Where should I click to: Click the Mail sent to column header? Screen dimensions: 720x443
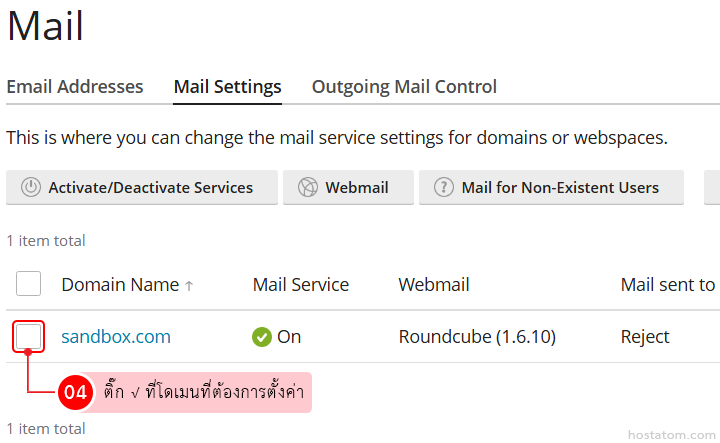pyautogui.click(x=667, y=285)
